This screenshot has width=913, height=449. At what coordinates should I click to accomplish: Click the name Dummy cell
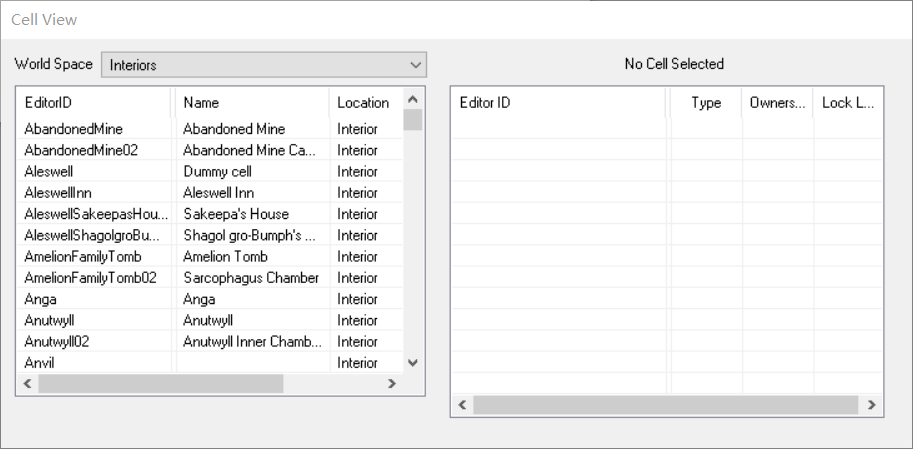coord(217,171)
